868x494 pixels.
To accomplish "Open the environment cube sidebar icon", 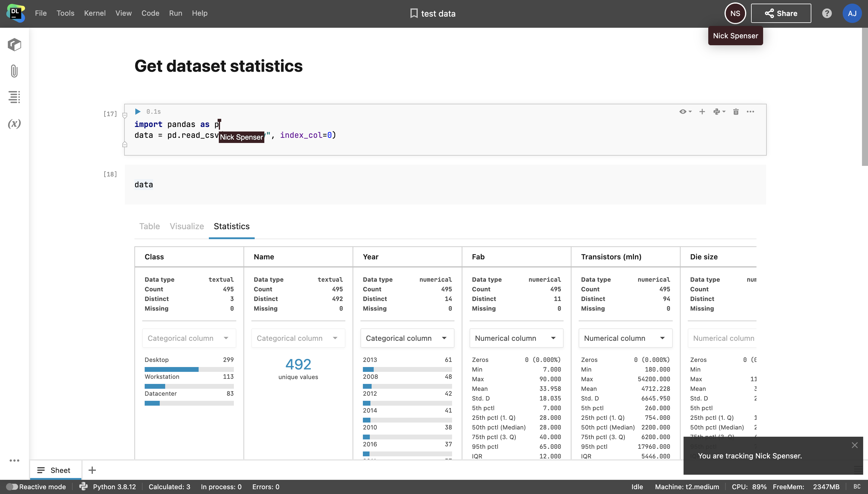I will pyautogui.click(x=14, y=44).
